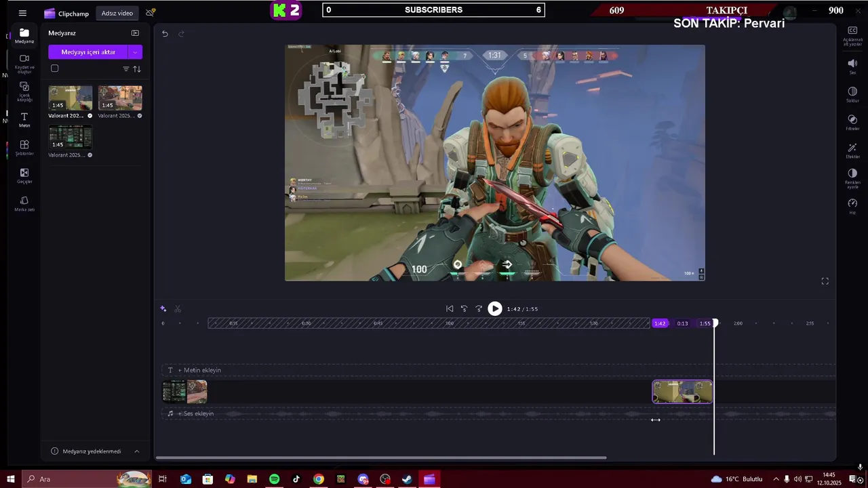
Task: Click the timeline playhead handle
Action: tap(715, 323)
